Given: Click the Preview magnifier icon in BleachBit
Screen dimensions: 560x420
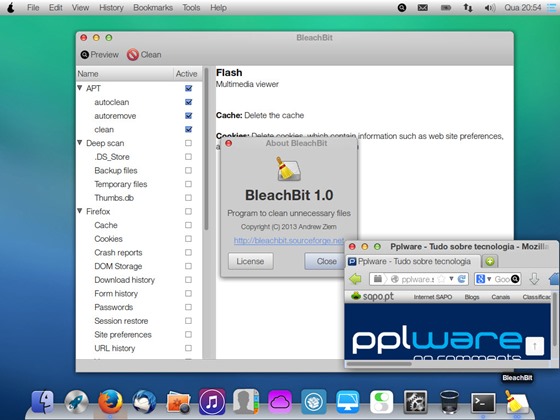Looking at the screenshot, I should 85,55.
